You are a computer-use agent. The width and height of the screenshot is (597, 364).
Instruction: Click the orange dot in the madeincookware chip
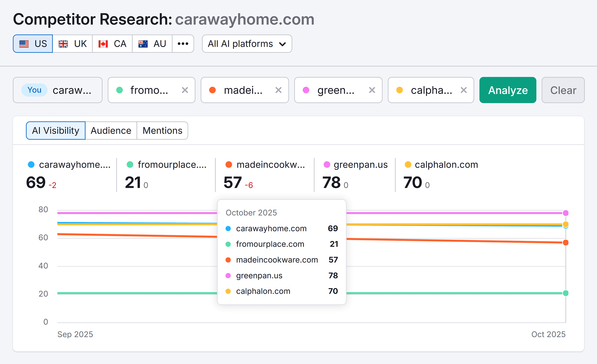click(x=213, y=90)
